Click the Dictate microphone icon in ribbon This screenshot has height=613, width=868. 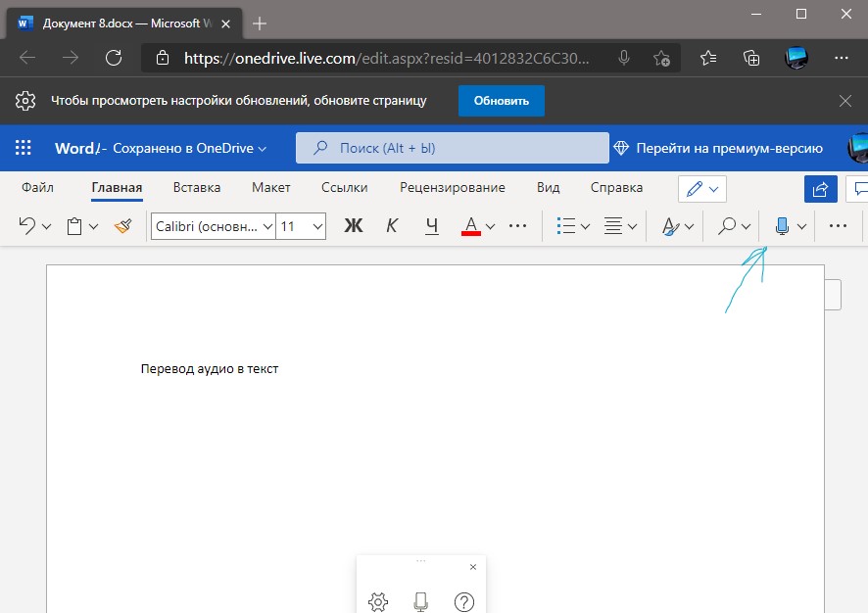[x=782, y=226]
